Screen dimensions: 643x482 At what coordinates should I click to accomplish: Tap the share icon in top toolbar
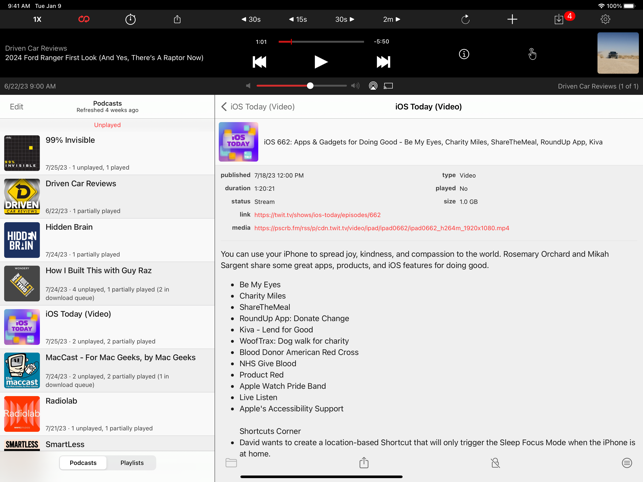[177, 19]
